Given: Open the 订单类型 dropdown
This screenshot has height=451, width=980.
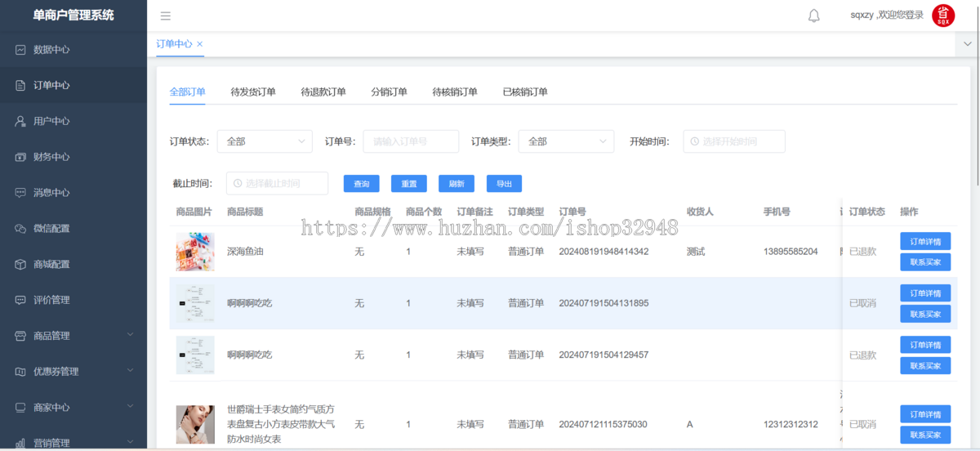Looking at the screenshot, I should (566, 141).
